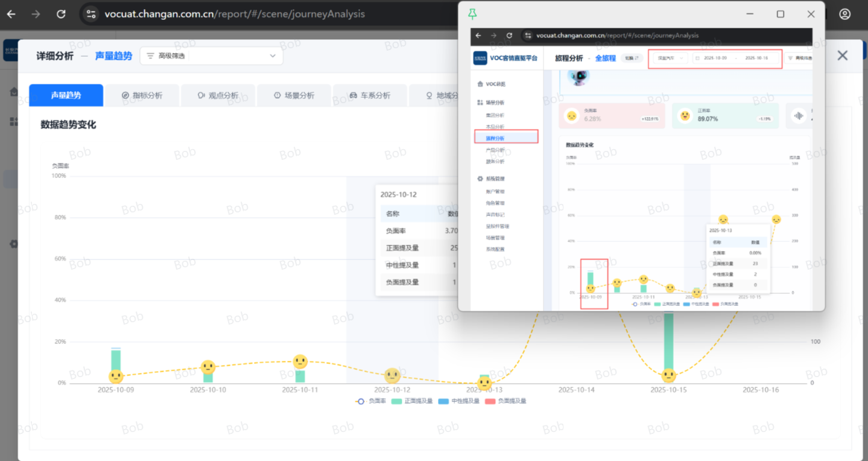Toggle 中性提及量 legend item
This screenshot has height=461, width=868.
click(458, 401)
